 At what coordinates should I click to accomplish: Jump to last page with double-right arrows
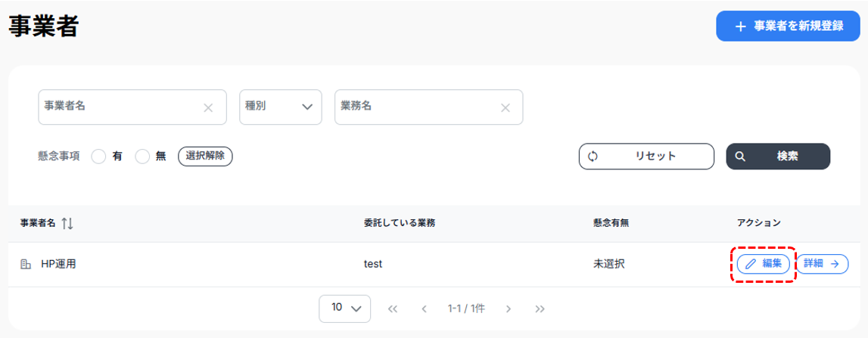(540, 309)
